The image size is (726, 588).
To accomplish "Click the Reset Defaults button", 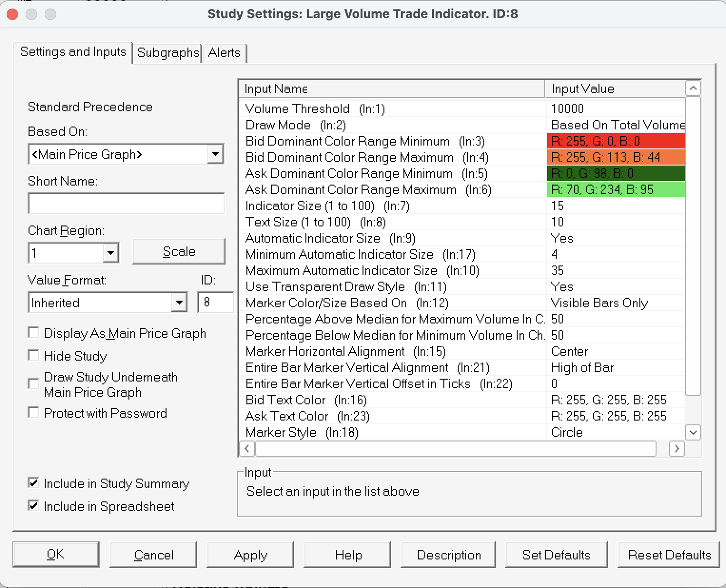I will pos(669,555).
